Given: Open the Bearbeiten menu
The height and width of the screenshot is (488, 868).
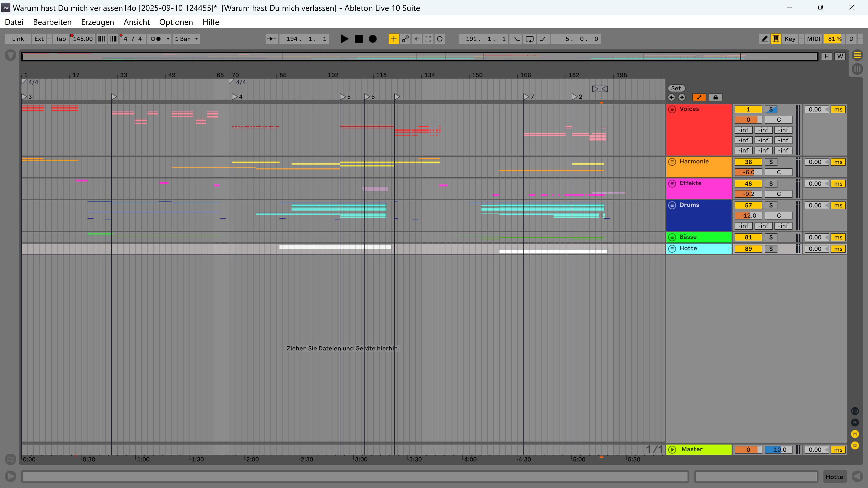Looking at the screenshot, I should pos(52,22).
